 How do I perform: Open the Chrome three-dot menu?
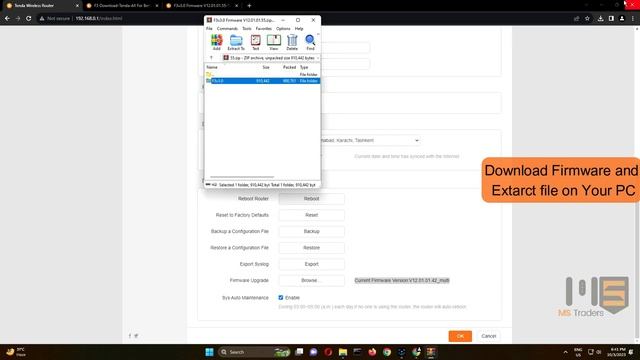pyautogui.click(x=633, y=18)
